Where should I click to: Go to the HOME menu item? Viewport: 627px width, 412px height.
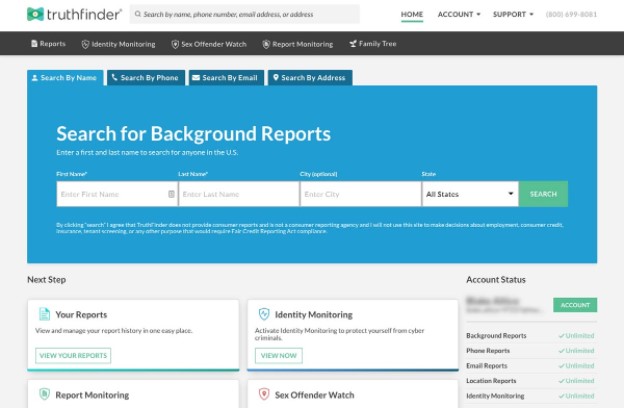coord(412,14)
